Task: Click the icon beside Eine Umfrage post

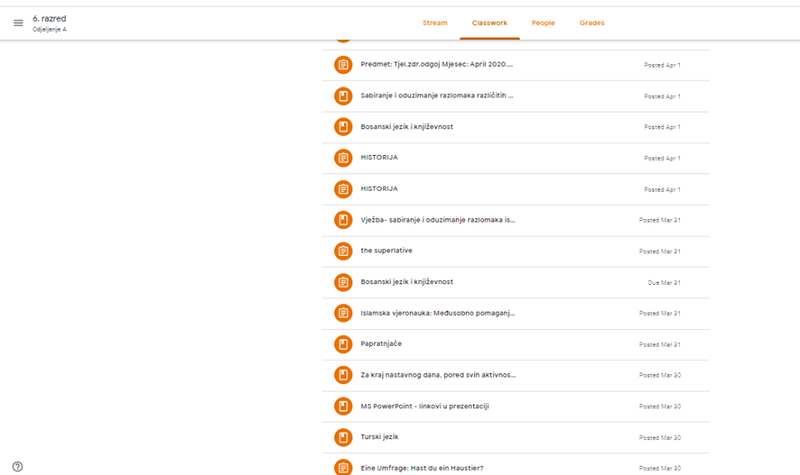Action: pos(343,466)
